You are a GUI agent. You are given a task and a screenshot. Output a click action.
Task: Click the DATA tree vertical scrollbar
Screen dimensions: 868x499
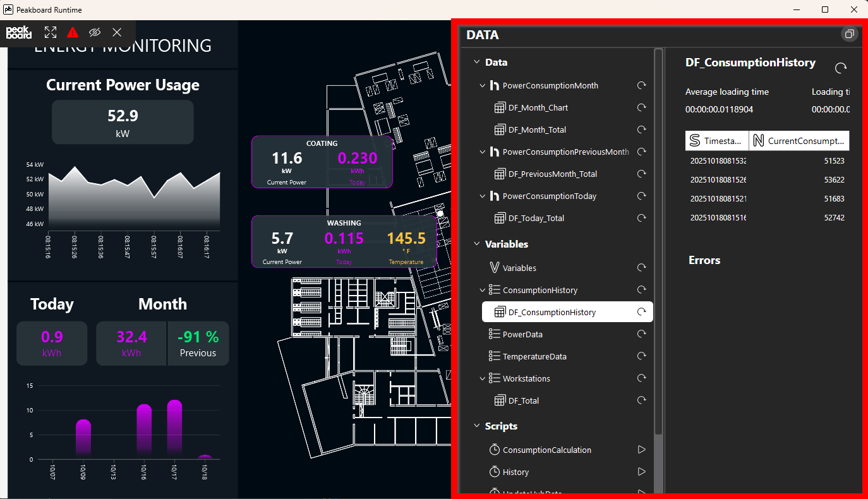coord(658,240)
